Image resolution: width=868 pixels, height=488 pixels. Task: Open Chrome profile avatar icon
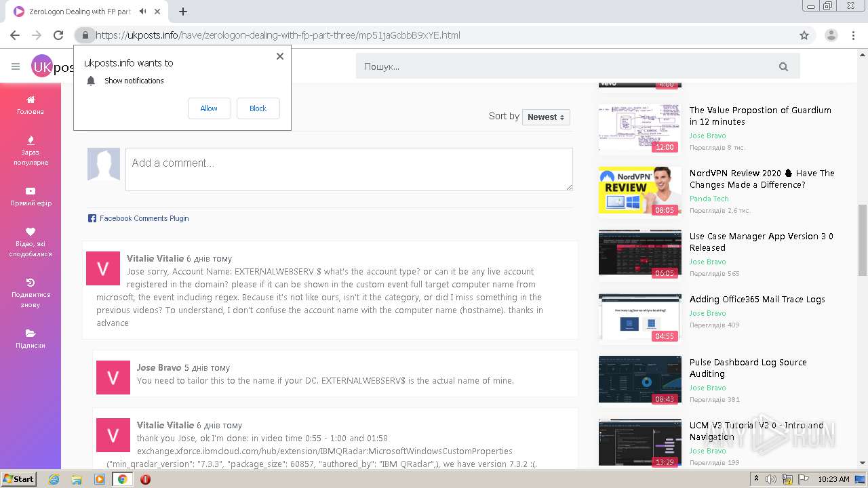click(831, 35)
